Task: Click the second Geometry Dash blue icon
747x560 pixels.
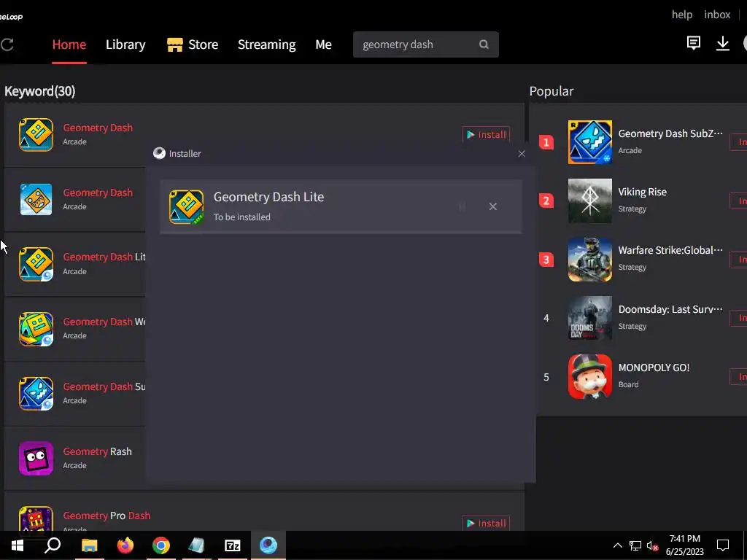Action: 36,199
